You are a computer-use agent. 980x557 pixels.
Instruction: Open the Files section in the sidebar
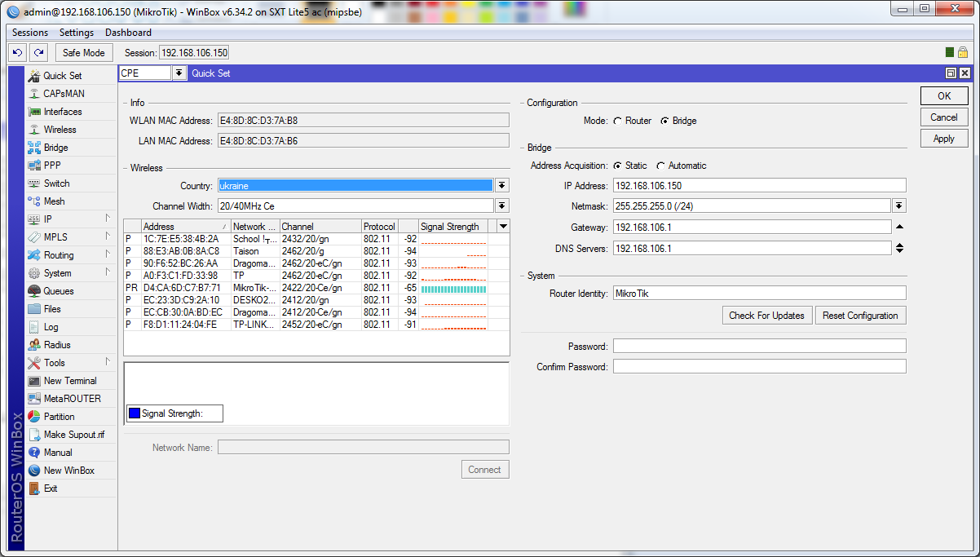(52, 309)
